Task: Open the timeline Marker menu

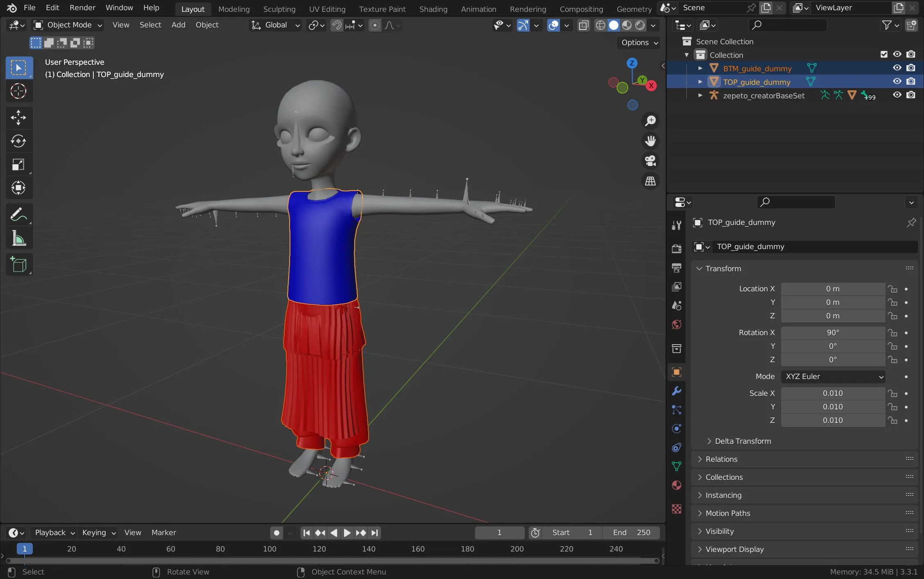Action: click(x=164, y=533)
